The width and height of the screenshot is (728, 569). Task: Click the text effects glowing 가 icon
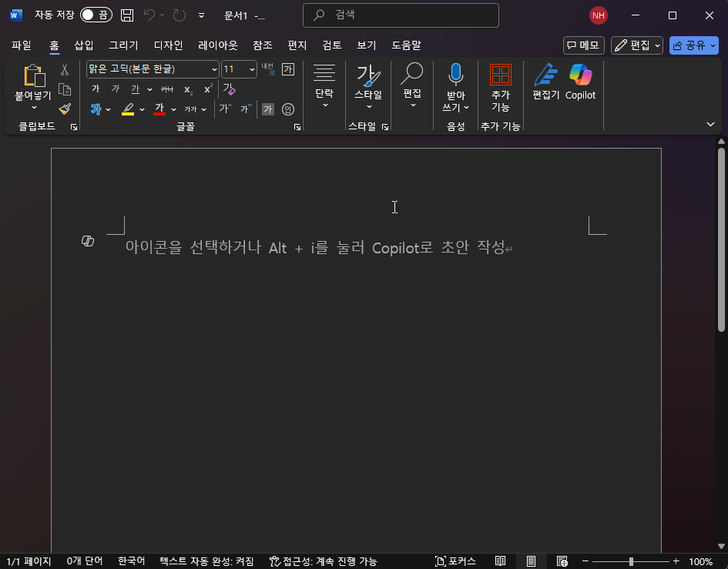pyautogui.click(x=96, y=109)
